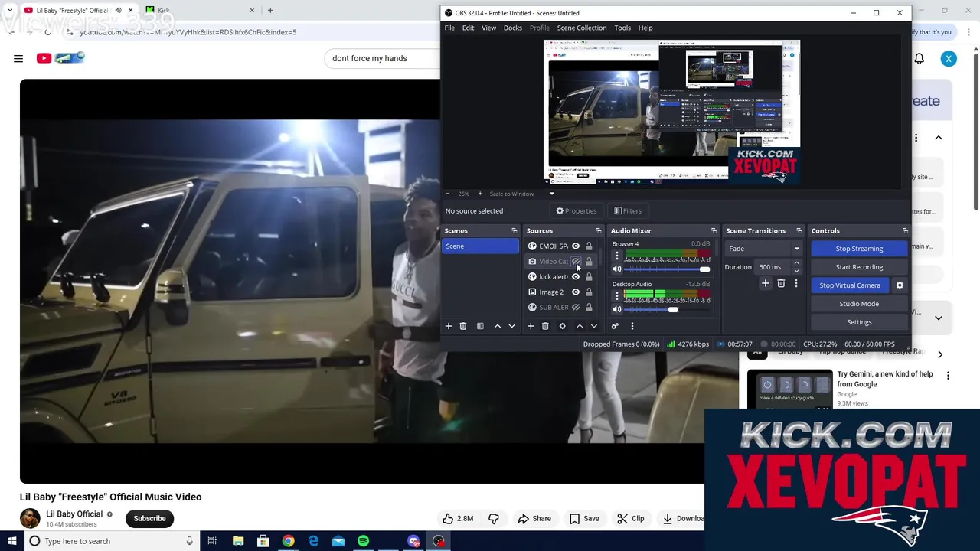Viewport: 980px width, 551px height.
Task: Add a scene transition with plus icon
Action: click(765, 283)
